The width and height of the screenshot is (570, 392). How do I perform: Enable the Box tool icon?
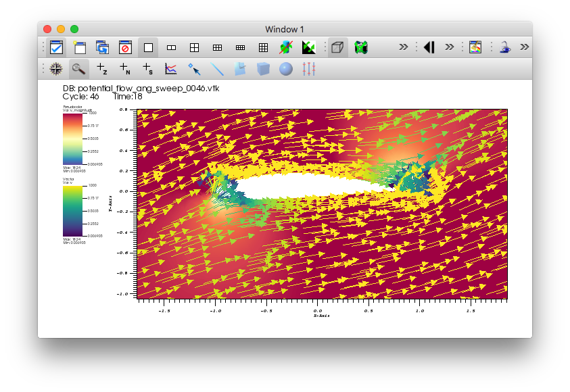tap(263, 69)
